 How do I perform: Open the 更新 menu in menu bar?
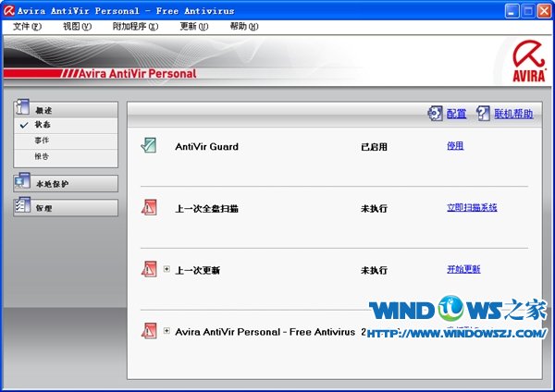coord(193,26)
